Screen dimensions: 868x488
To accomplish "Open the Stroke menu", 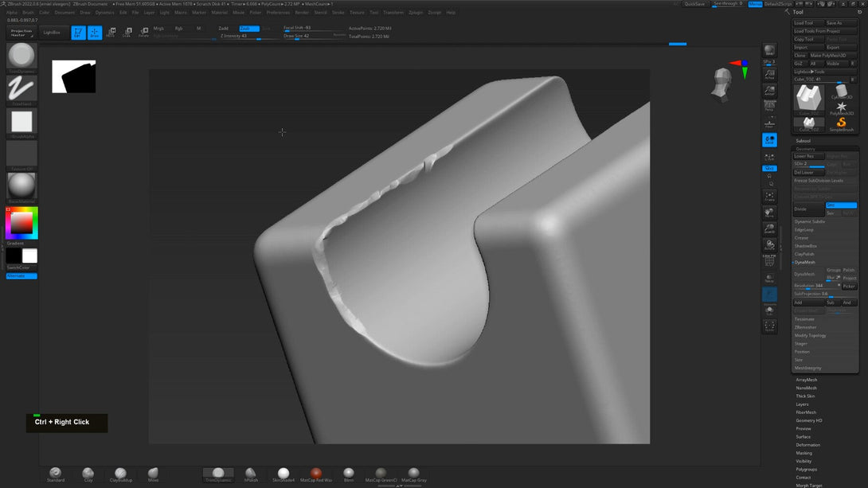I will tap(338, 12).
